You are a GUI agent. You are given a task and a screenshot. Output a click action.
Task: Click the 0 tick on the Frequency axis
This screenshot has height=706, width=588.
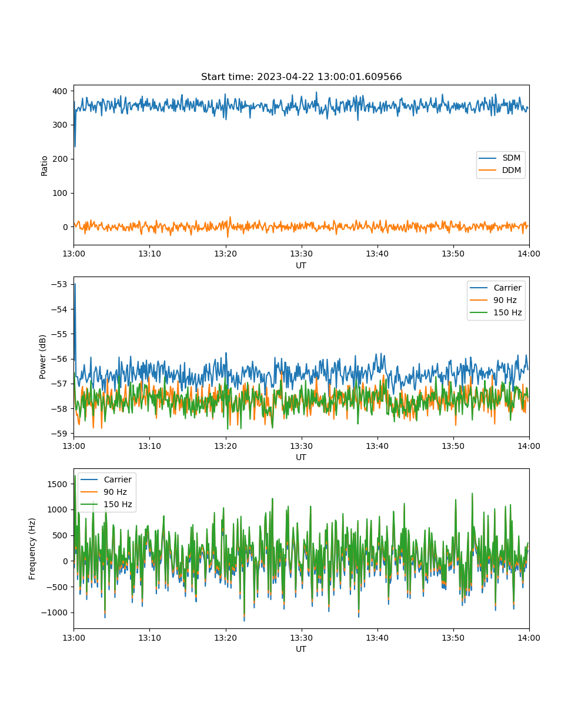point(66,561)
